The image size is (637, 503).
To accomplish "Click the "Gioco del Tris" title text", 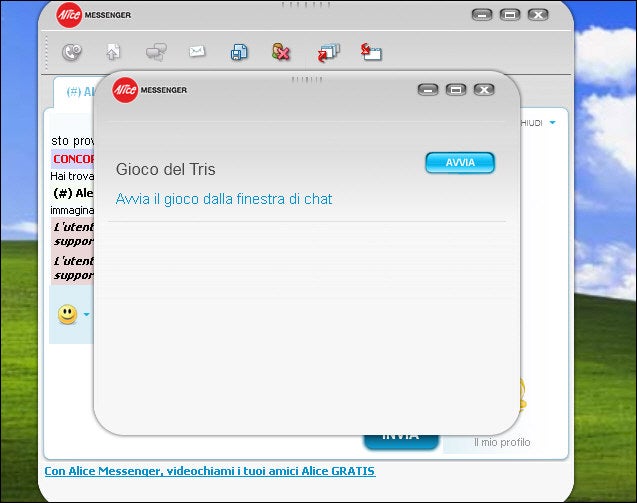I will tap(165, 169).
